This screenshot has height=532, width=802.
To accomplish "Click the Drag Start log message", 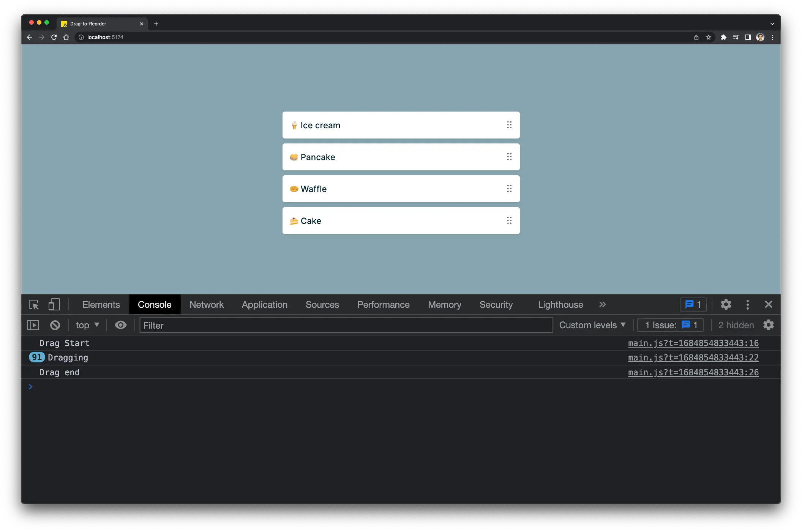I will [x=65, y=343].
